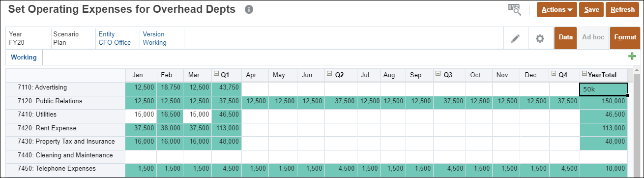Image resolution: width=644 pixels, height=178 pixels.
Task: Click Telephone Expenses YearTotal cell 18,000
Action: (604, 170)
